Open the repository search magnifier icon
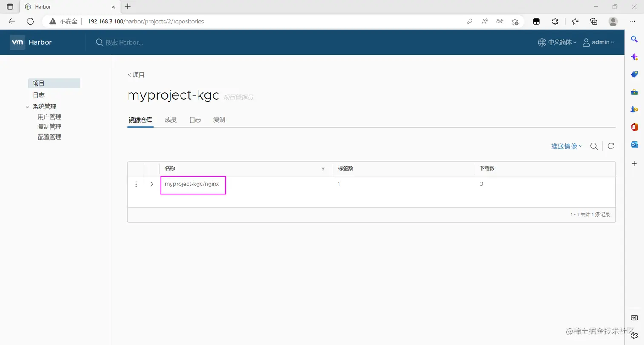This screenshot has width=644, height=345. (x=594, y=146)
